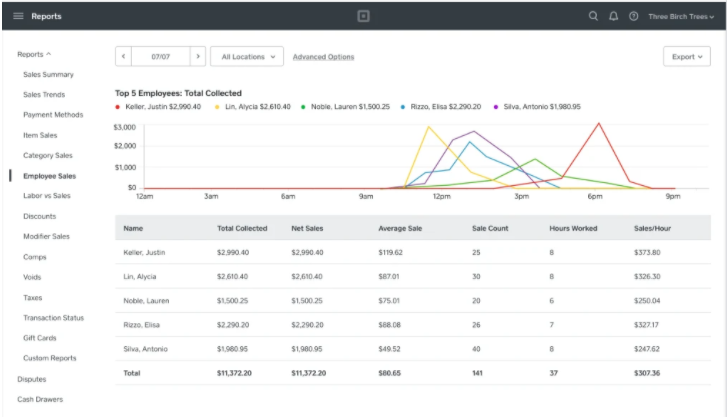727x417 pixels.
Task: Go to the previous date arrow
Action: pos(123,57)
